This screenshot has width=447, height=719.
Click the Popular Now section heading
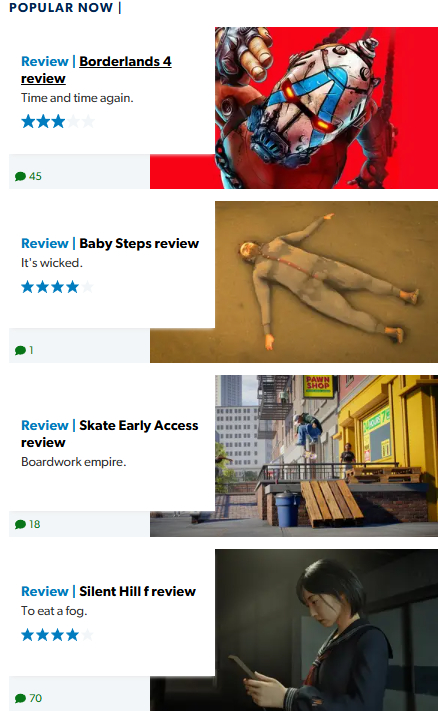click(61, 7)
